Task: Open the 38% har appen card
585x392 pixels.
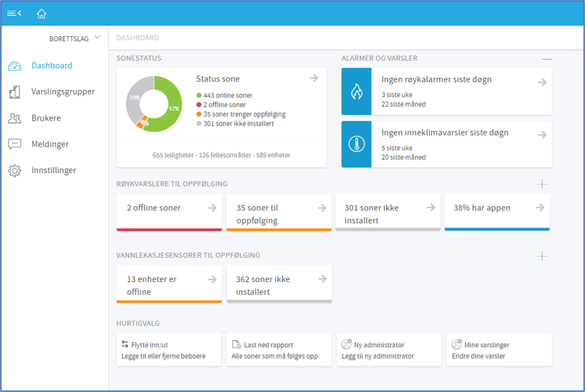Action: click(x=496, y=211)
